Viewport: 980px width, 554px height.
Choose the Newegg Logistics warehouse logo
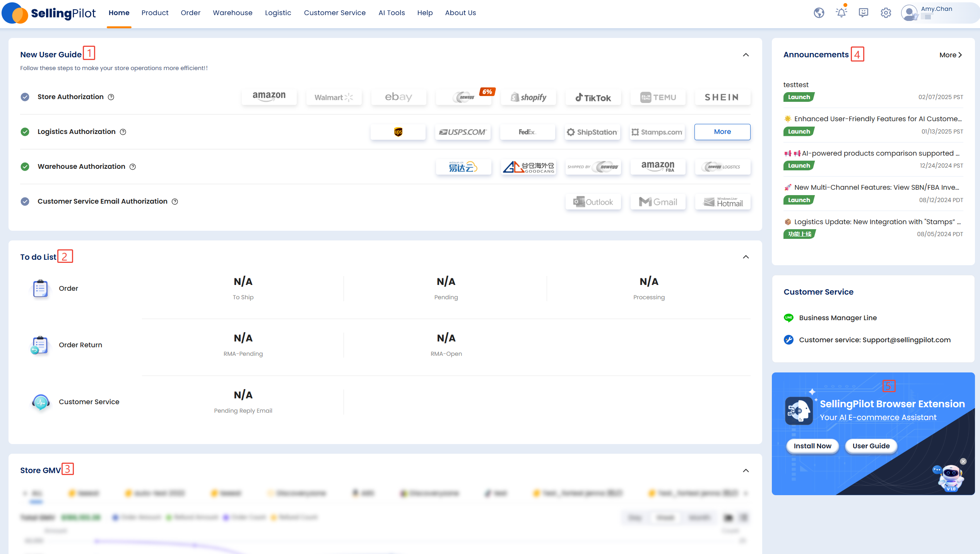pos(723,167)
